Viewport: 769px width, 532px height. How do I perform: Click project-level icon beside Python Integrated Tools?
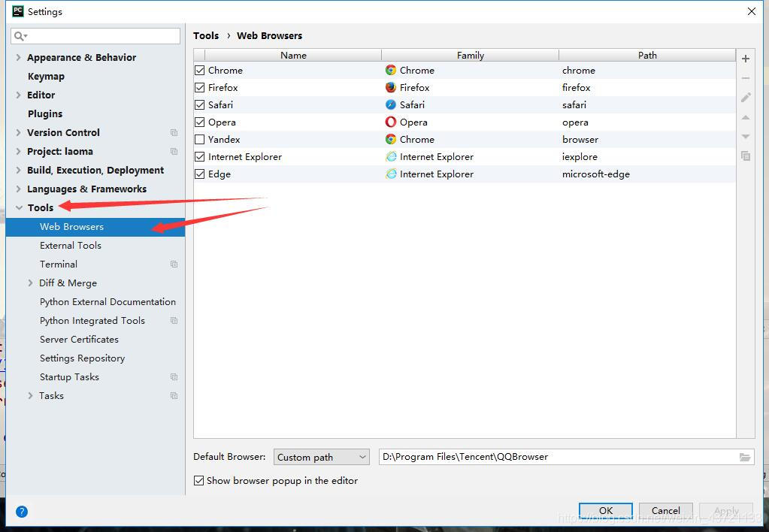click(174, 320)
